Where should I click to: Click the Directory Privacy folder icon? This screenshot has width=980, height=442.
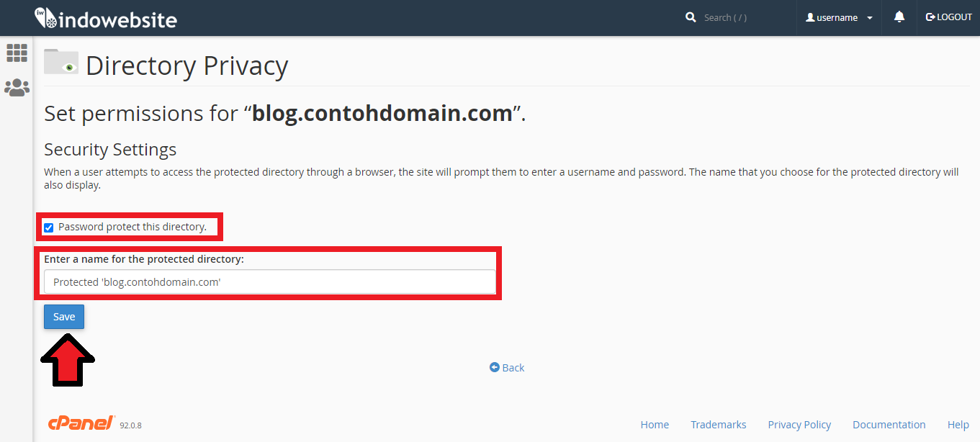(61, 62)
